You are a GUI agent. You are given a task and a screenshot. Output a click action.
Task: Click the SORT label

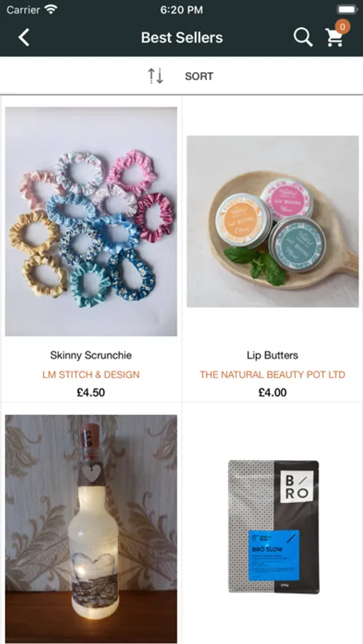tap(199, 77)
